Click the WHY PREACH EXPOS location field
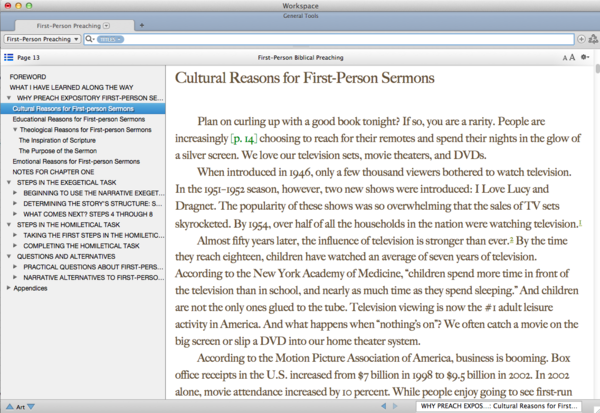Screen dimensions: 600x413 pyautogui.click(x=499, y=406)
